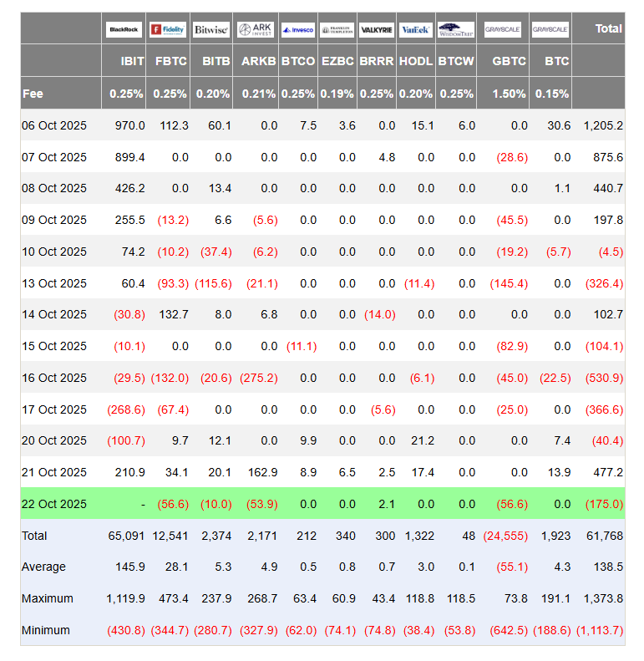The width and height of the screenshot is (644, 661).
Task: Click the BlackRock logo in header
Action: [x=124, y=30]
